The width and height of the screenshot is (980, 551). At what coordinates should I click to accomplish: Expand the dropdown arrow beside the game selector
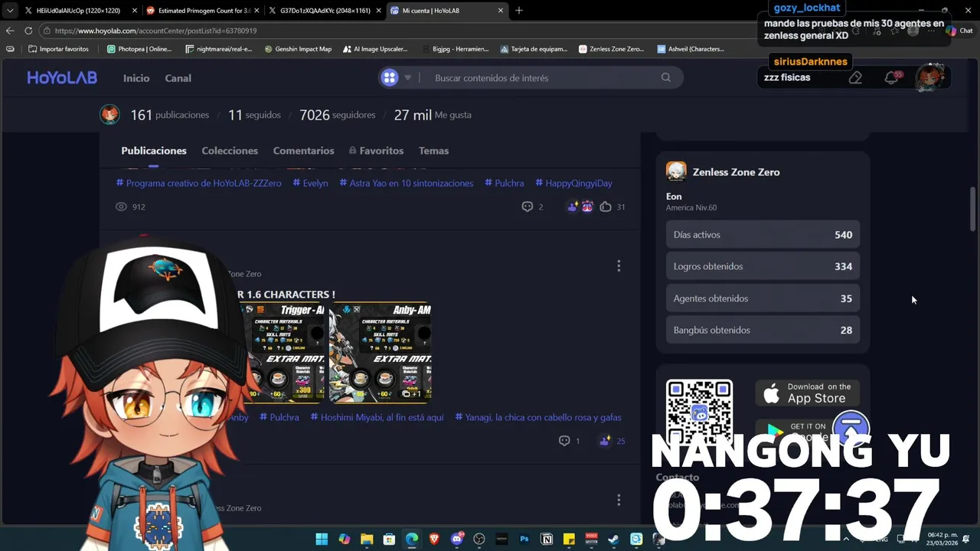[408, 78]
